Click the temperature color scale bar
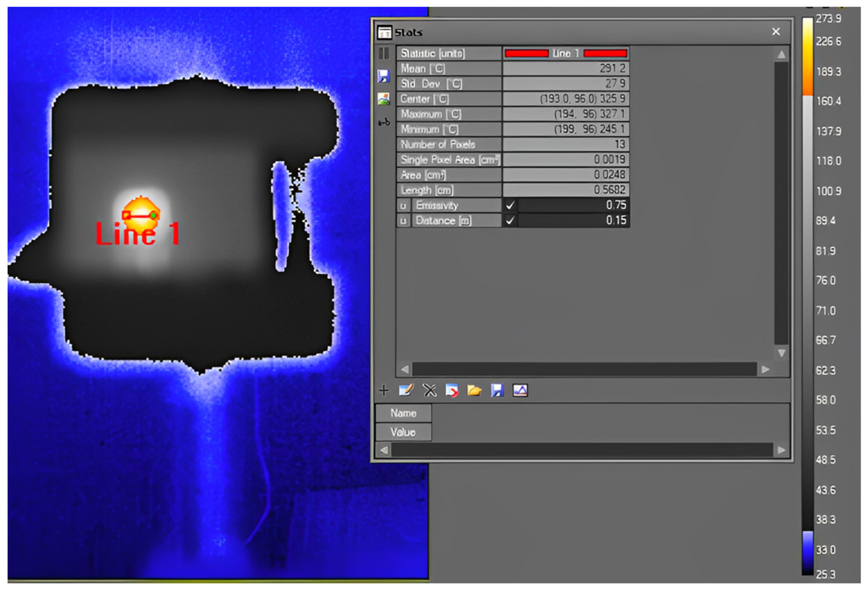This screenshot has width=868, height=592. (807, 296)
